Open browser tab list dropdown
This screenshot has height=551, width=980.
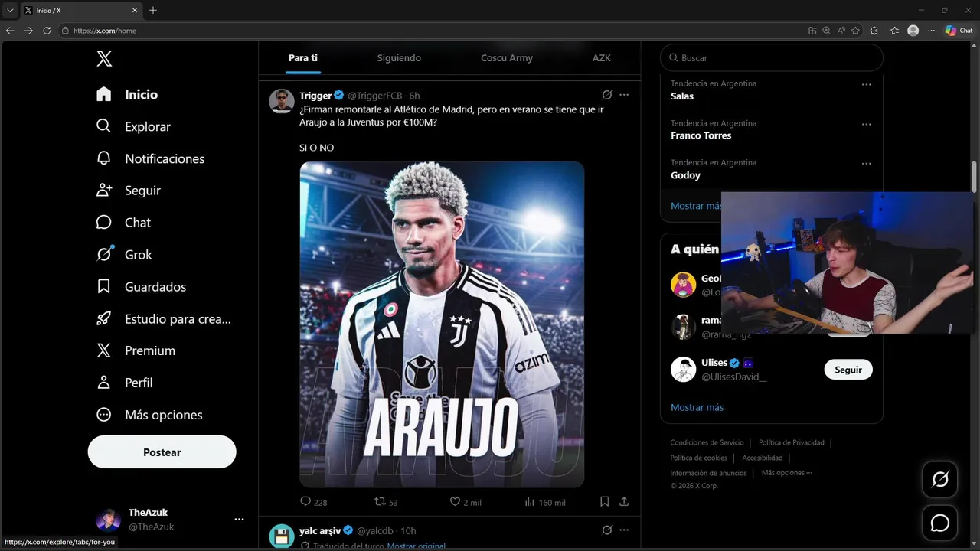[10, 10]
